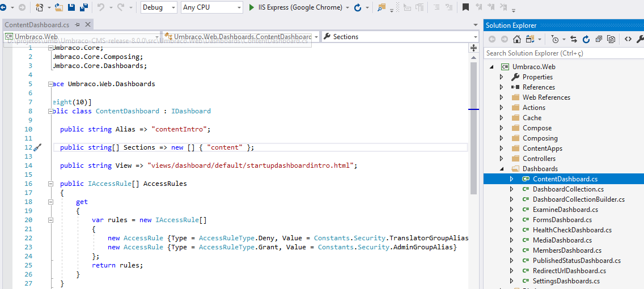Click the Find in Files toolbar icon

point(382,7)
